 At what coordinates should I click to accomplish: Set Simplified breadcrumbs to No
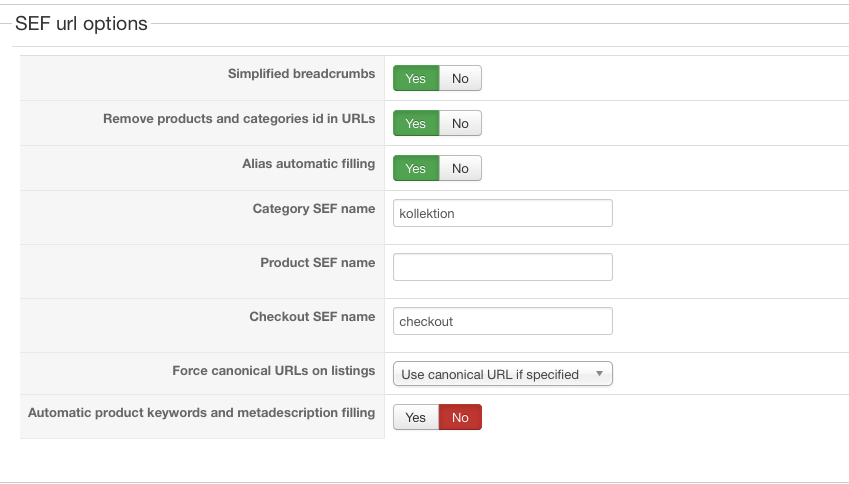[460, 78]
